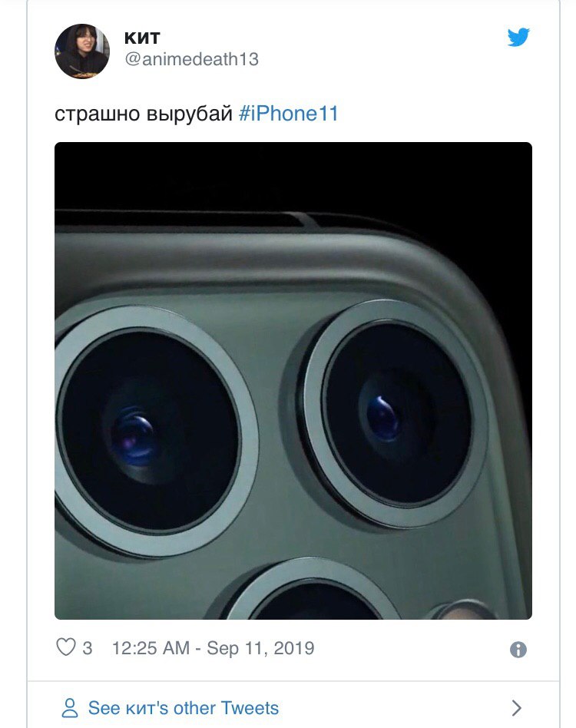The width and height of the screenshot is (576, 728).
Task: Like the tweet with heart icon
Action: tap(65, 647)
